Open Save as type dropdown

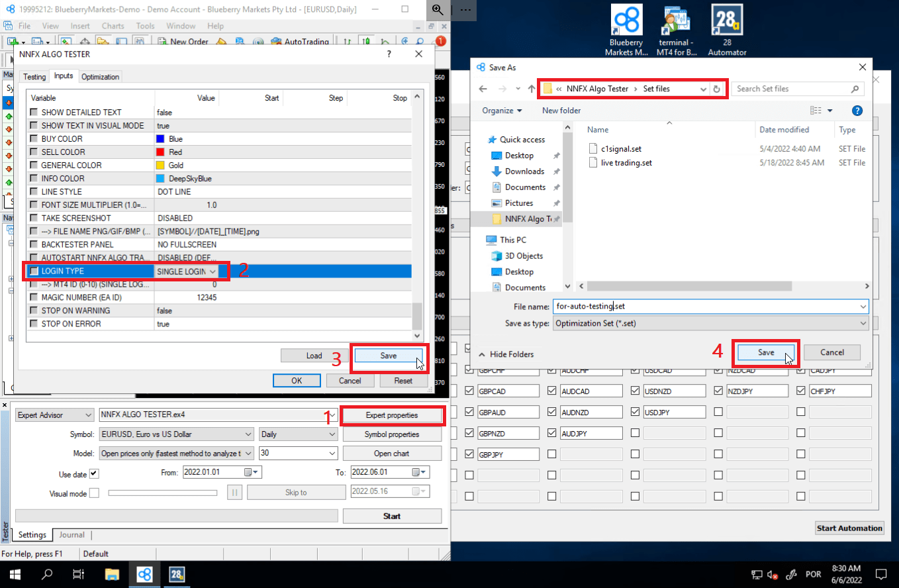tap(710, 323)
